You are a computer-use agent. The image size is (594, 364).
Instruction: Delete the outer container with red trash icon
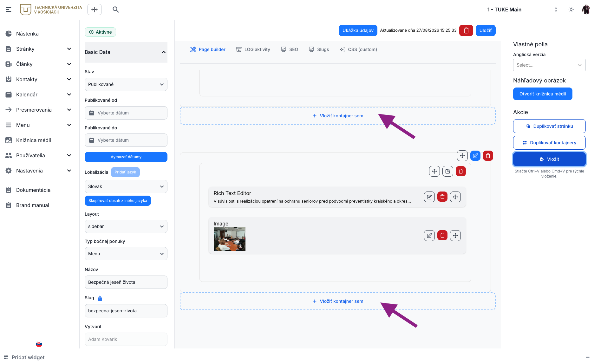click(x=488, y=156)
